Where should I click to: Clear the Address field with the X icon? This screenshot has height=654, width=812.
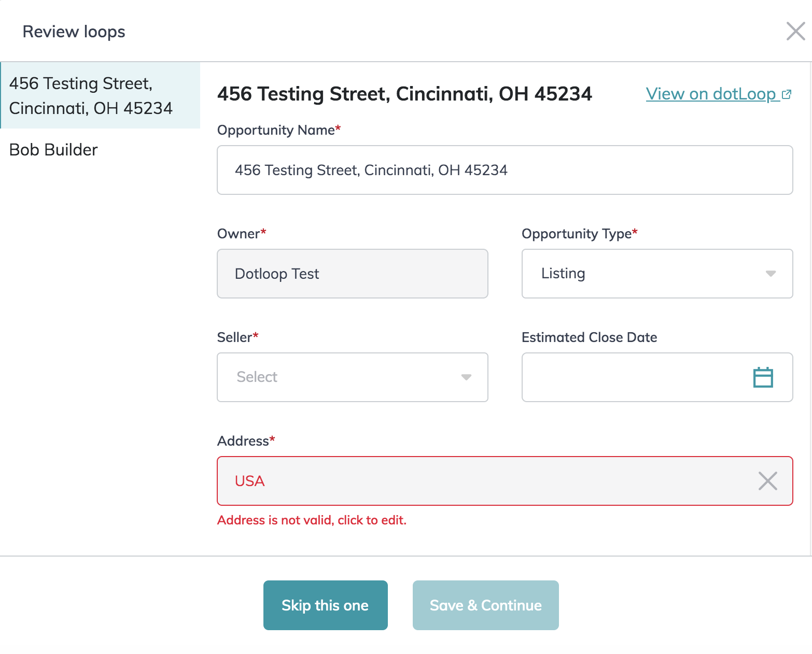767,481
